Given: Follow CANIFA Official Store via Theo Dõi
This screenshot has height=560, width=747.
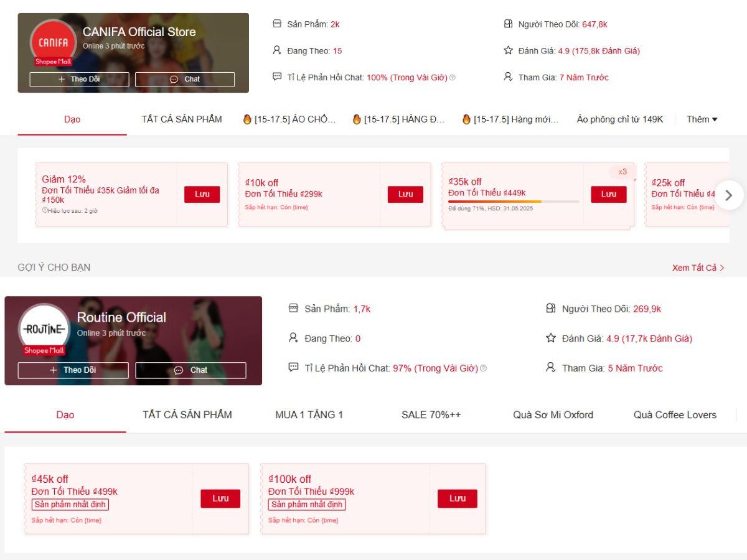Looking at the screenshot, I should point(78,79).
